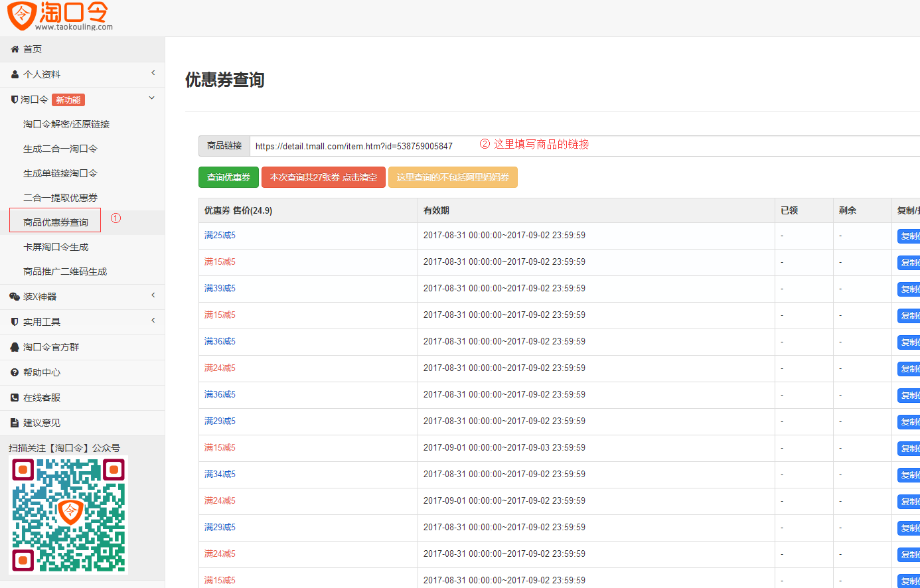Open the 满25减5 coupon link
This screenshot has width=920, height=588.
coord(220,236)
